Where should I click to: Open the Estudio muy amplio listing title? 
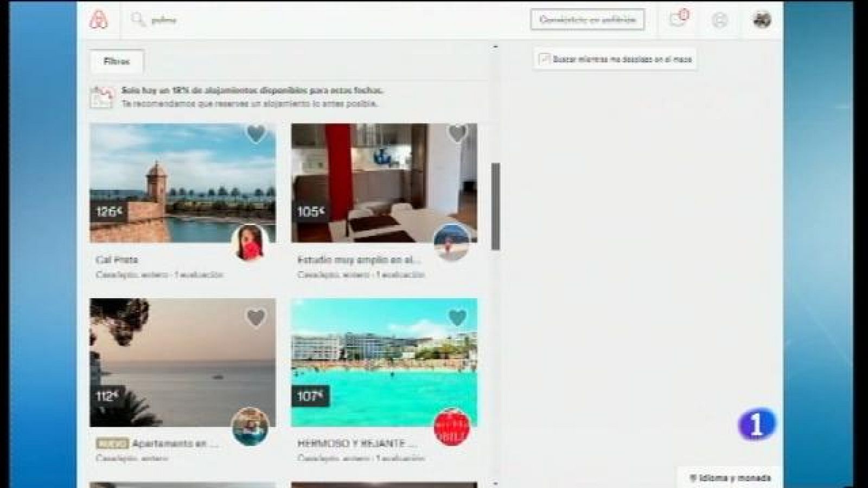click(x=359, y=260)
